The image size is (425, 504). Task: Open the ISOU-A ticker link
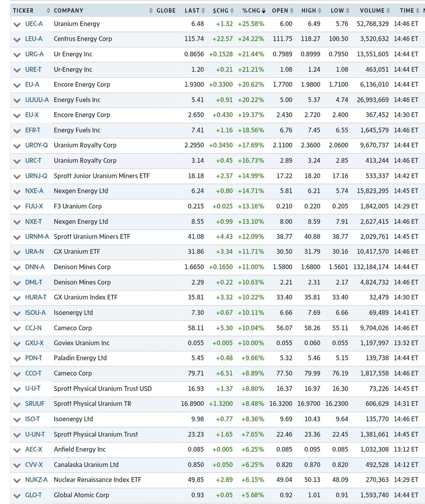(x=35, y=312)
